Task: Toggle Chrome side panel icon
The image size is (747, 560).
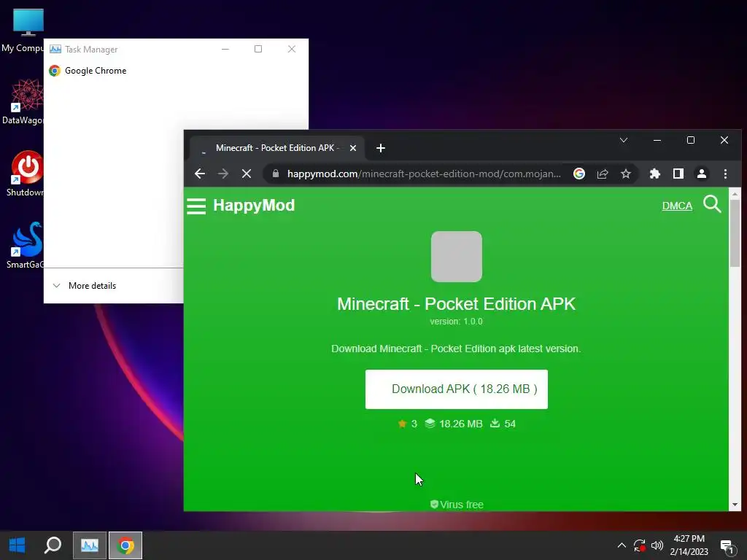Action: tap(678, 174)
